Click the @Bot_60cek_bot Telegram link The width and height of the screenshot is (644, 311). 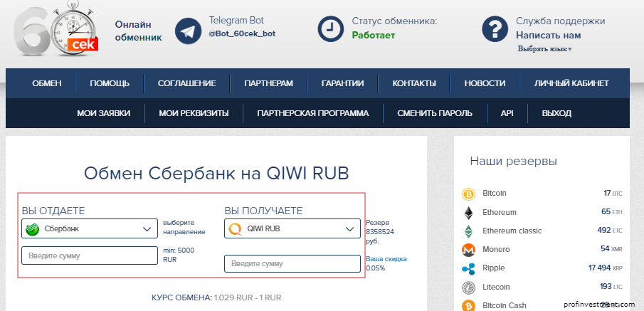tap(243, 33)
